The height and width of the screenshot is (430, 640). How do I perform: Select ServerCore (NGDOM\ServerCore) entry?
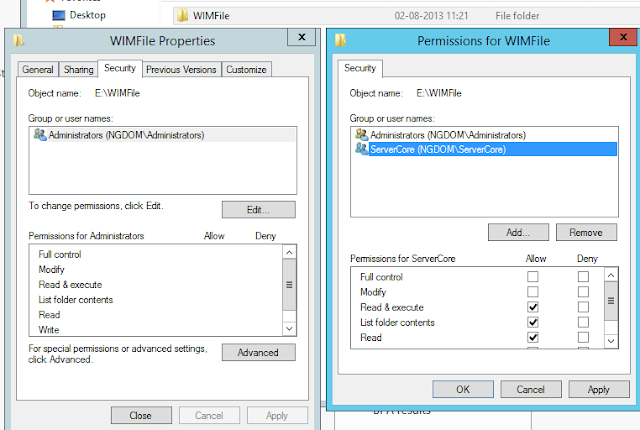click(484, 149)
